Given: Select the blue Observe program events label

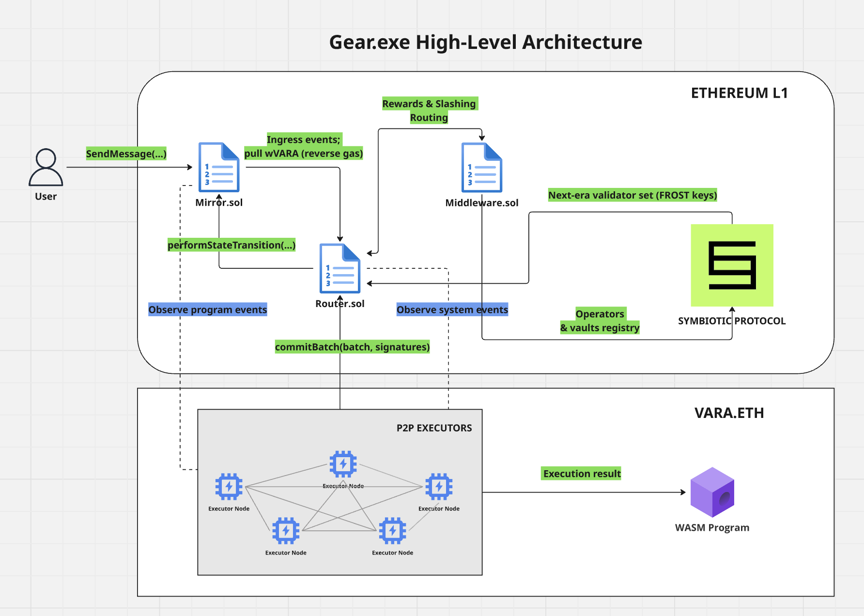Looking at the screenshot, I should [x=207, y=309].
